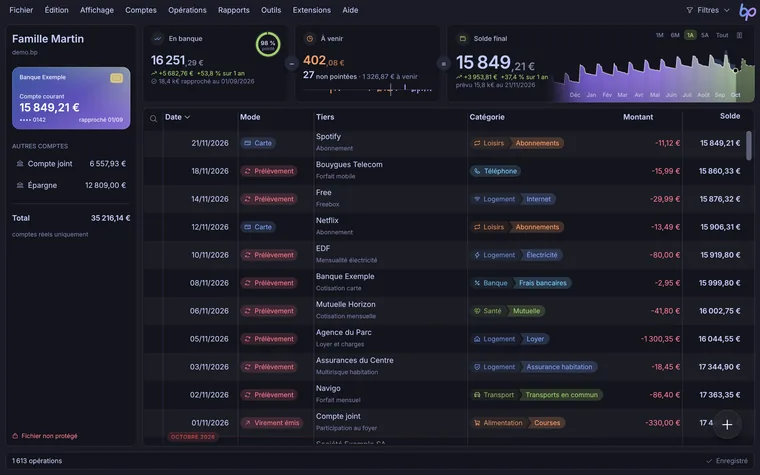
Task: Click the current point marker on balance chart
Action: point(735,71)
